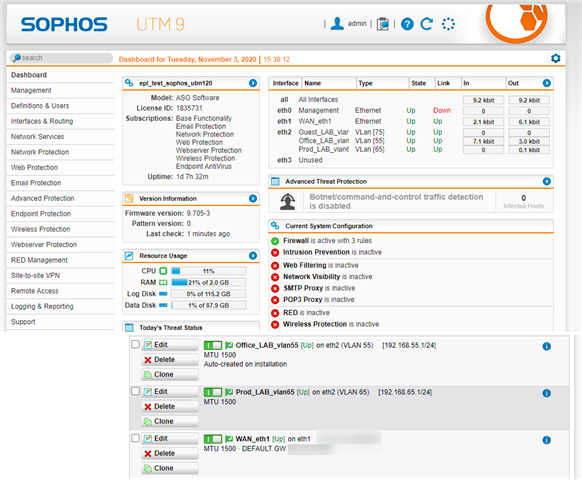Click the RAM 21% usage bar
This screenshot has width=582, height=480.
coord(209,283)
